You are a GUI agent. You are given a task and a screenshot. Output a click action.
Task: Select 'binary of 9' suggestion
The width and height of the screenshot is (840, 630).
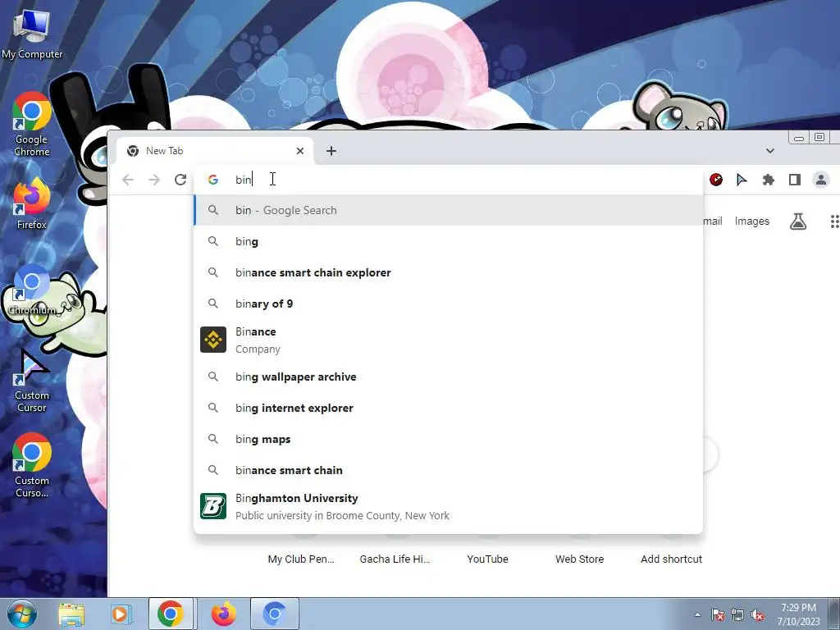pyautogui.click(x=449, y=304)
